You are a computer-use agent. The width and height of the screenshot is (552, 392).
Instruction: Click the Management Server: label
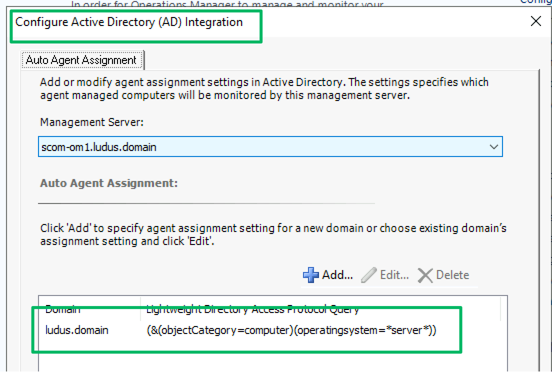pyautogui.click(x=91, y=122)
